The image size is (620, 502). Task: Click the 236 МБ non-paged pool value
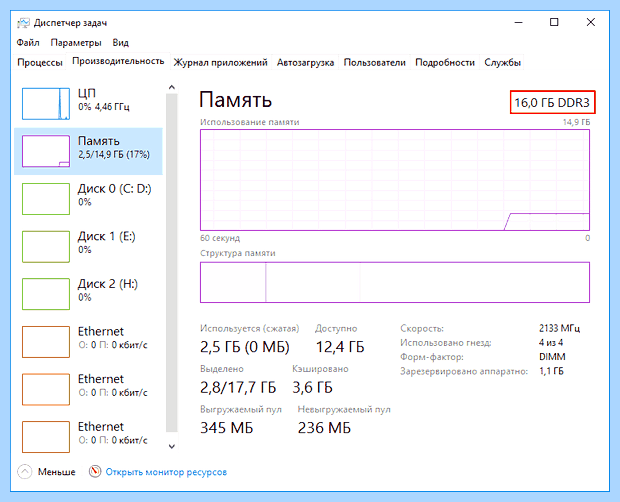tap(324, 428)
